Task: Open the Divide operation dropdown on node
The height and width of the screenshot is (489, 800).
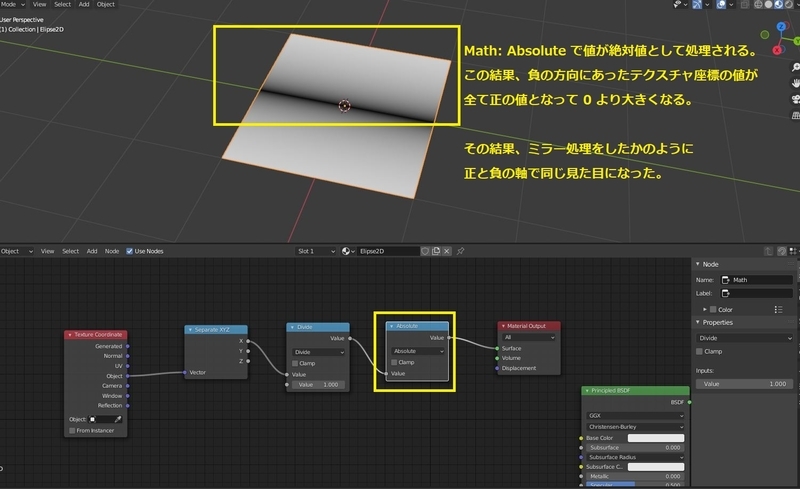Action: pos(319,352)
